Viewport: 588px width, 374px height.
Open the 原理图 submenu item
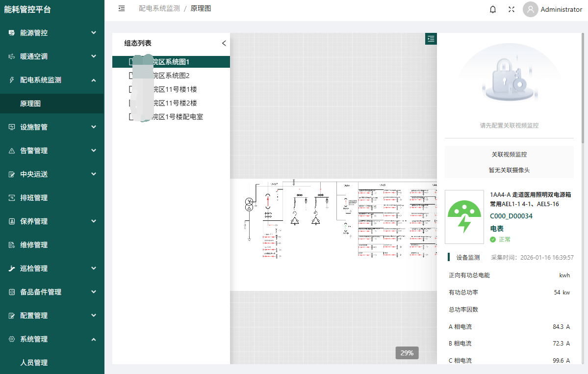(x=30, y=104)
